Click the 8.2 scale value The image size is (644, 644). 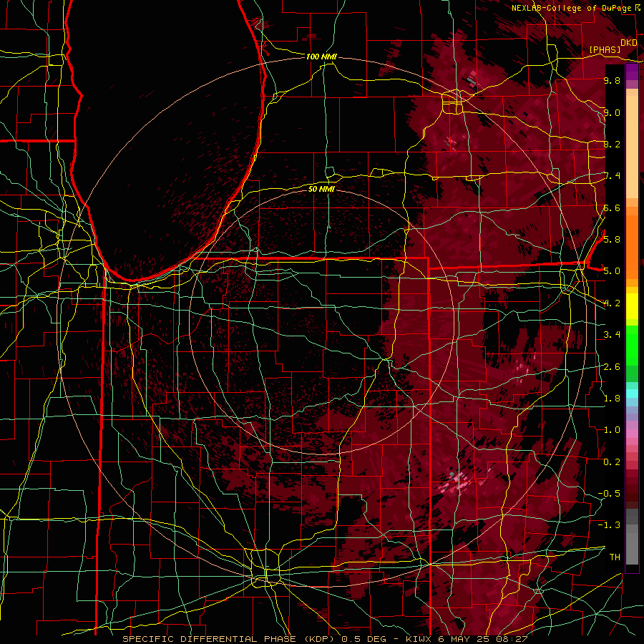click(612, 144)
